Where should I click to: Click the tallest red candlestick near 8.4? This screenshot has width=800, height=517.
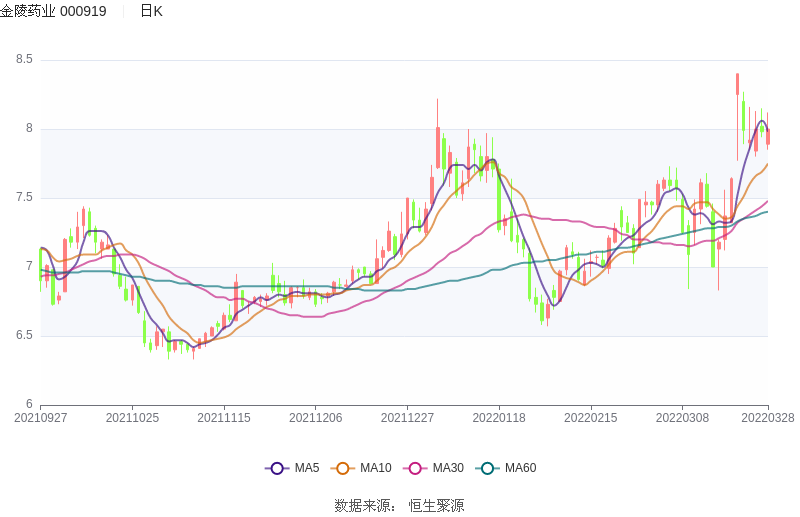(x=737, y=84)
